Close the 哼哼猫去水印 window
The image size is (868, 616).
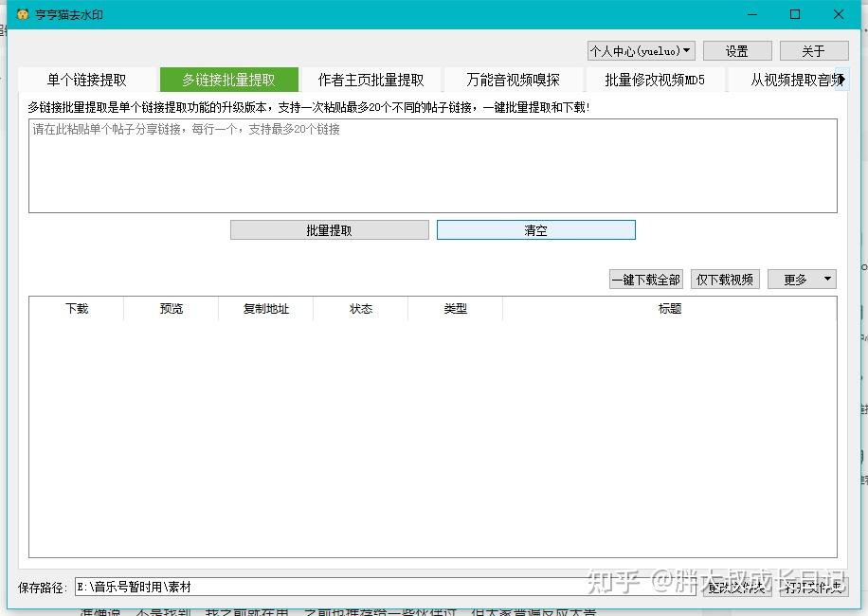click(839, 14)
